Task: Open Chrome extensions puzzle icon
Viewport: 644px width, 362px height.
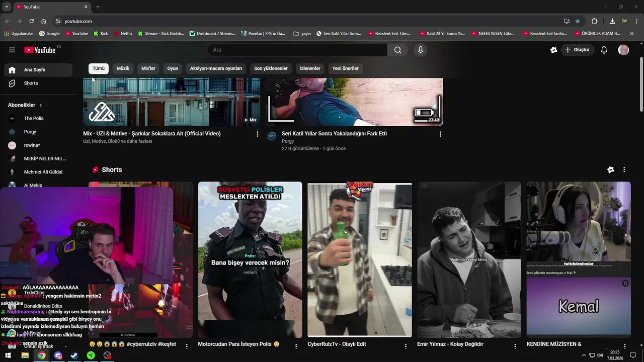Action: (595, 21)
